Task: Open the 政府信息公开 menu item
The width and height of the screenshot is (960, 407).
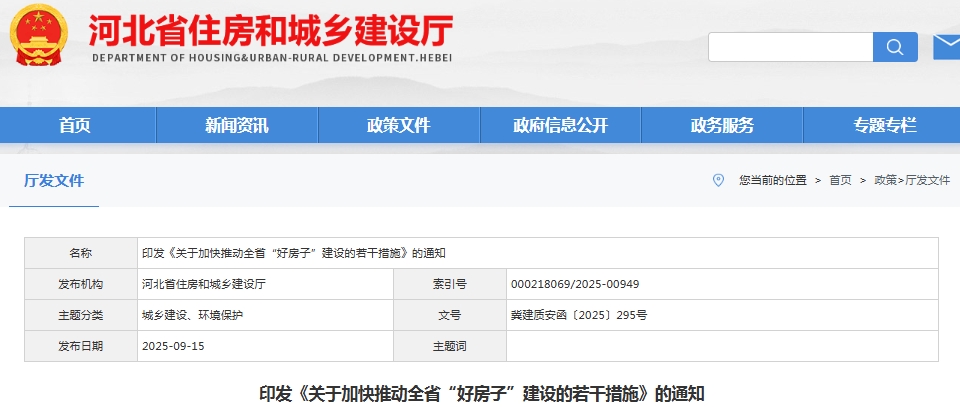Action: pyautogui.click(x=560, y=125)
